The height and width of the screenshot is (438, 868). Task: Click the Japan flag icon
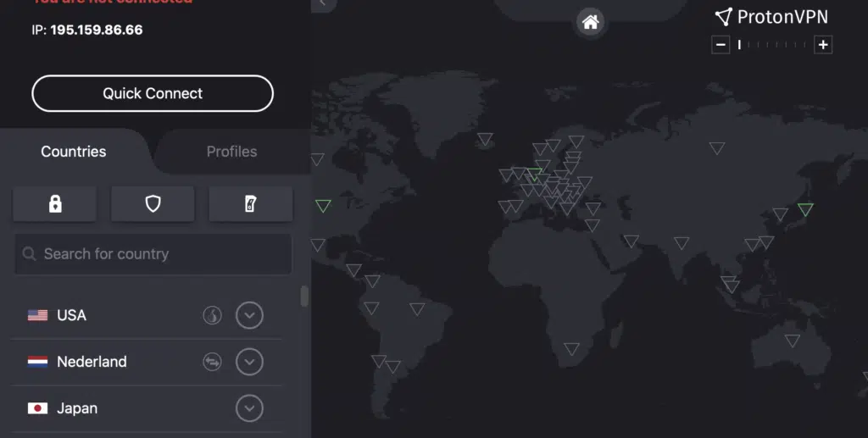[x=37, y=408]
